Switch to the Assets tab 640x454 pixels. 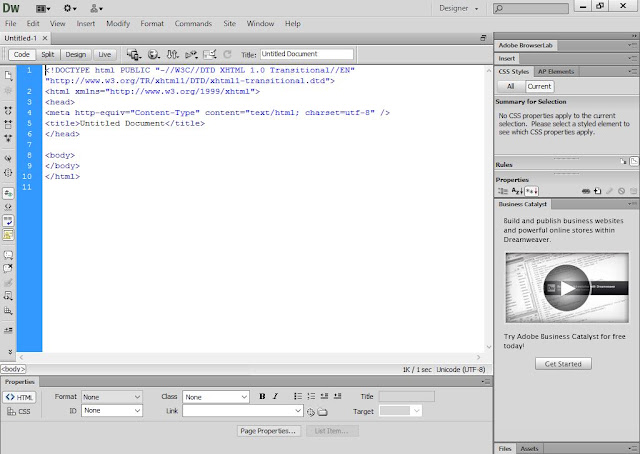529,448
